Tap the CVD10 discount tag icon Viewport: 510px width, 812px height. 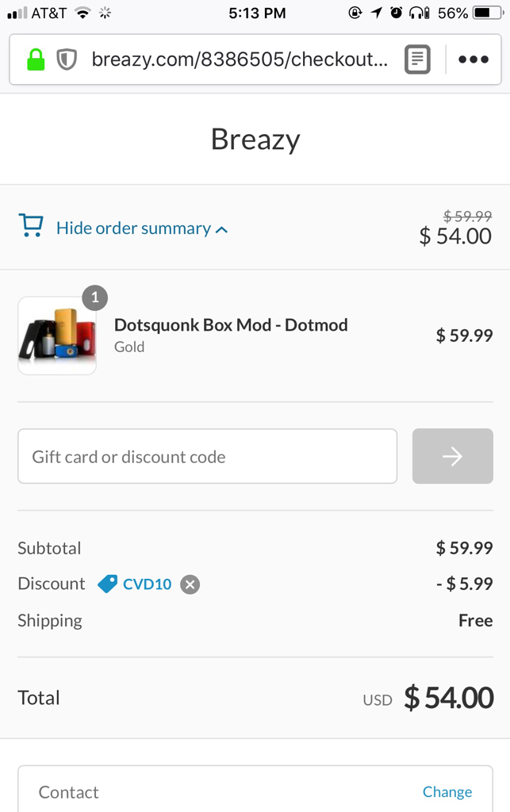click(107, 584)
